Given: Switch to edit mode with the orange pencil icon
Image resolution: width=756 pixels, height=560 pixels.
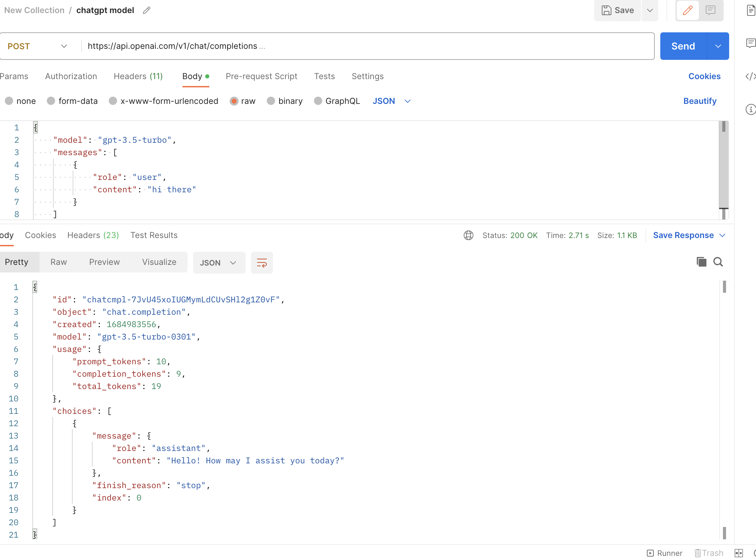Looking at the screenshot, I should (687, 10).
